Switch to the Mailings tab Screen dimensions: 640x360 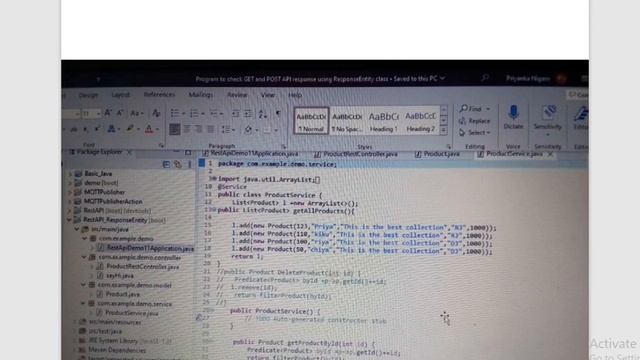200,94
